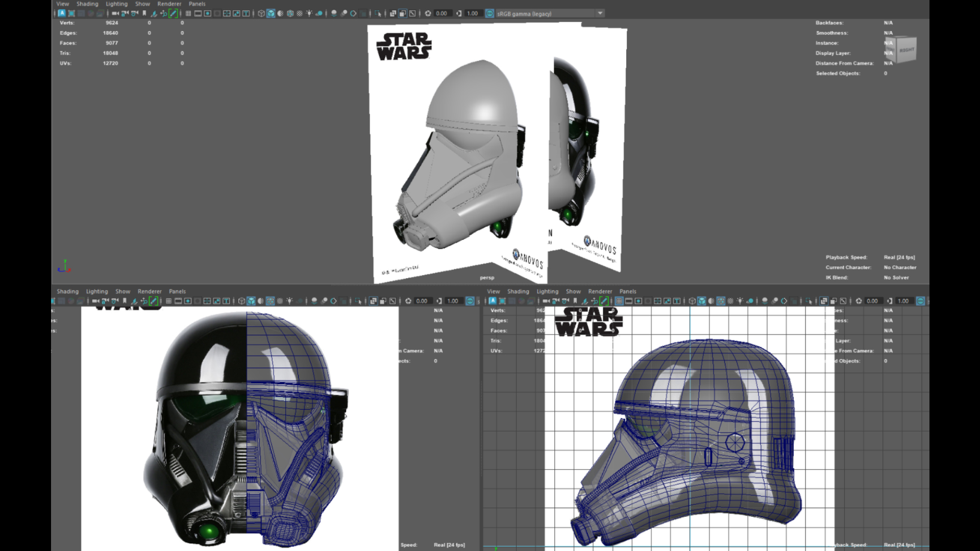980x551 pixels.
Task: Open Lighting menu in bottom-right viewport
Action: 547,291
